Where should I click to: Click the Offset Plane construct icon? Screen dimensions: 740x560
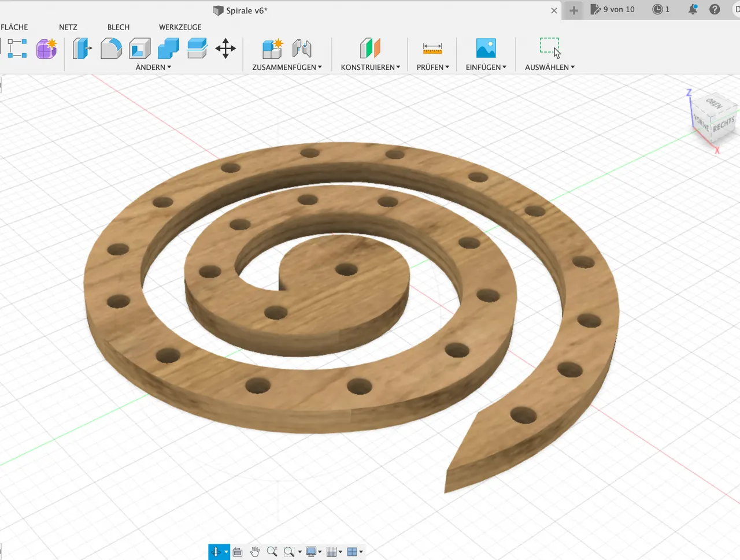(370, 49)
